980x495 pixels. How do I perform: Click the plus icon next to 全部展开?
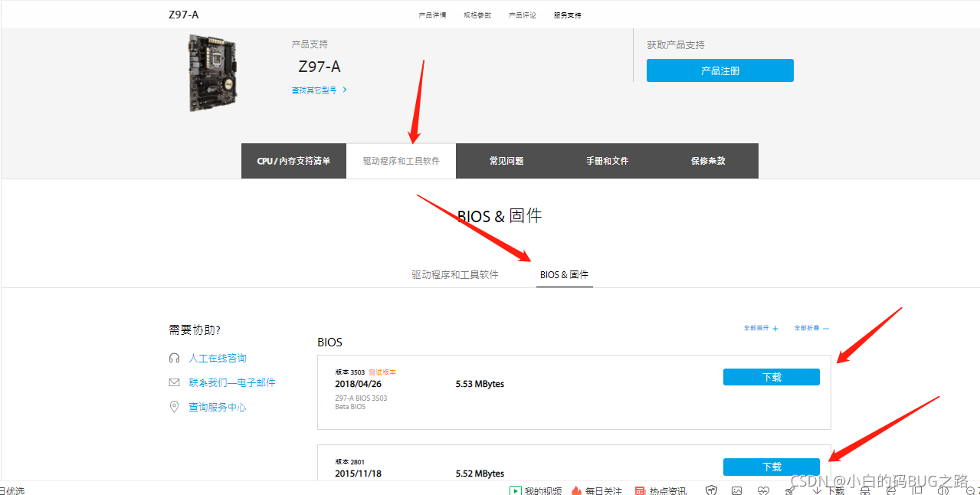[x=775, y=329]
